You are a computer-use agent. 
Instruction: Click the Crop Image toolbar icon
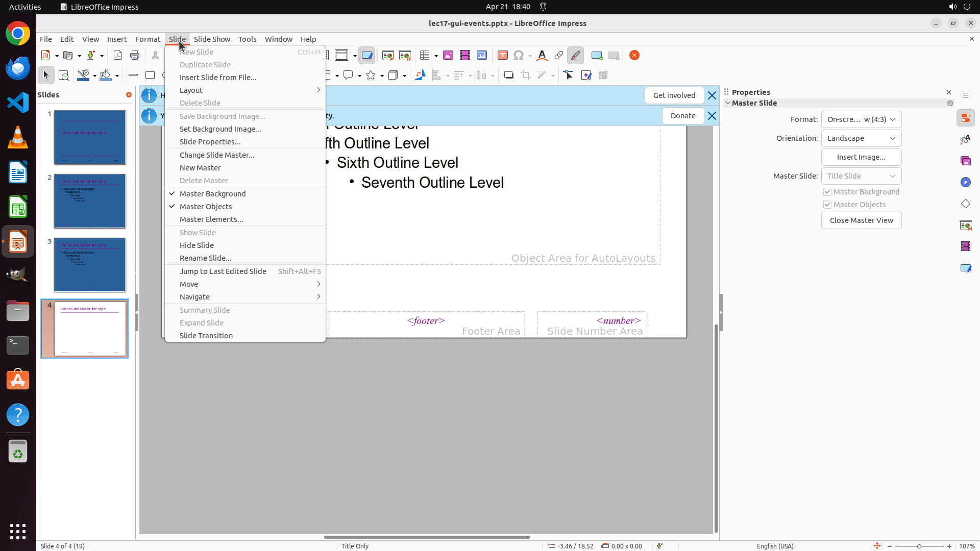(526, 76)
